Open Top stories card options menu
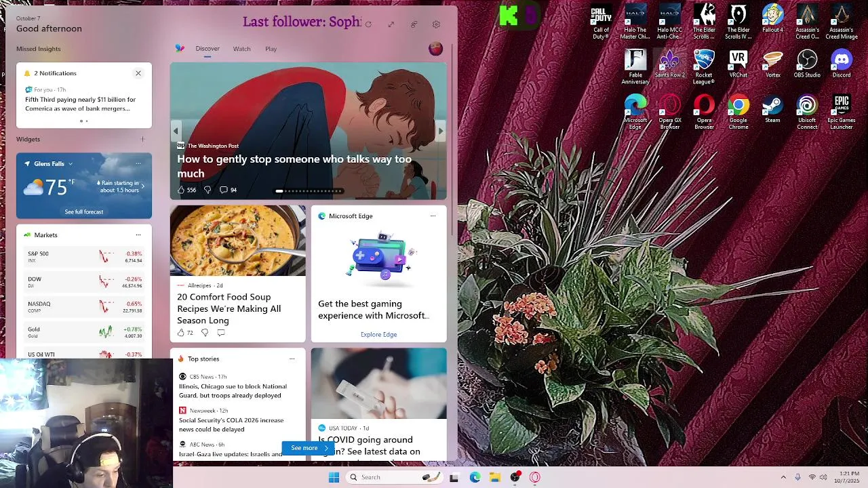 pyautogui.click(x=292, y=359)
